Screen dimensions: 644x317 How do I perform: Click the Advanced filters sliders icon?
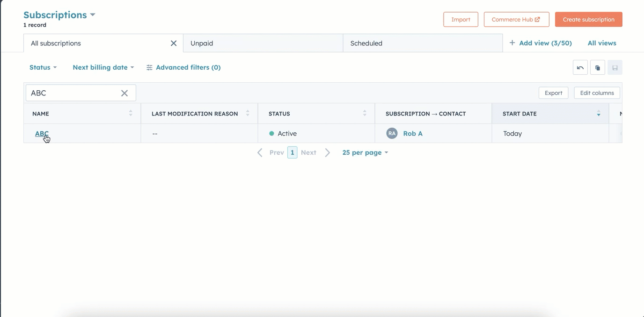149,67
